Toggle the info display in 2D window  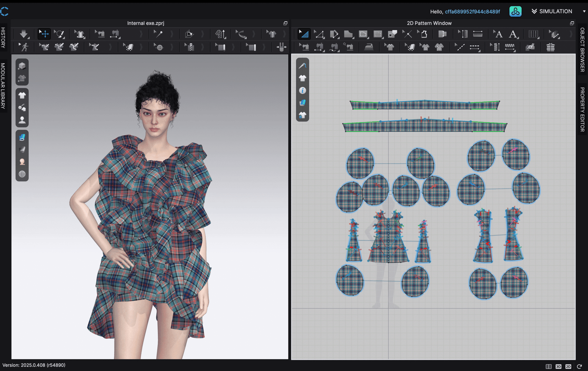click(302, 90)
